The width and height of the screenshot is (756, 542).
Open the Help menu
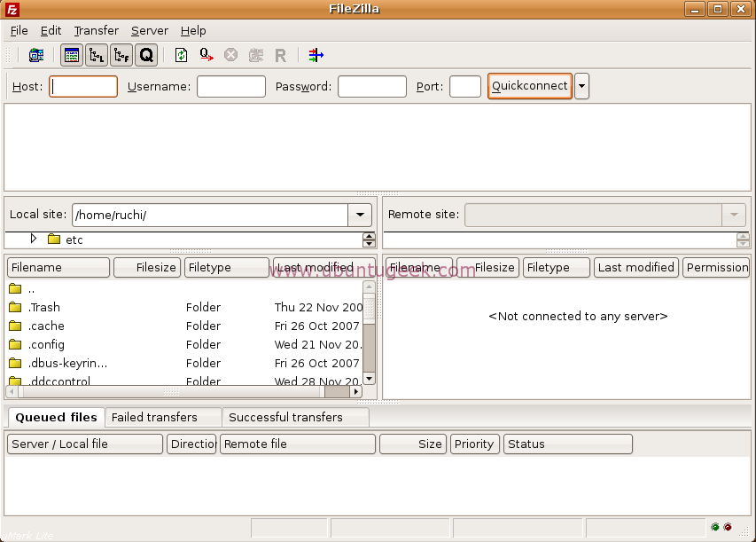click(193, 30)
